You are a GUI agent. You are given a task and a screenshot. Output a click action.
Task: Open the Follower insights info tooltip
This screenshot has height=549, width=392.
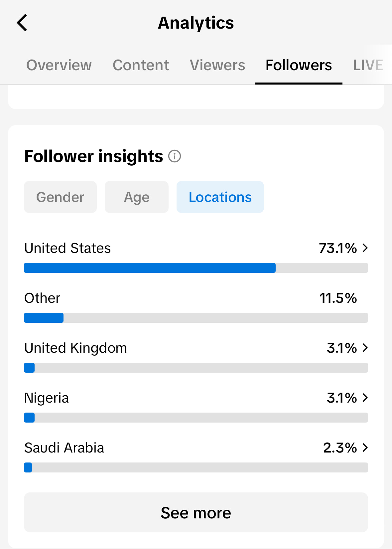[175, 156]
